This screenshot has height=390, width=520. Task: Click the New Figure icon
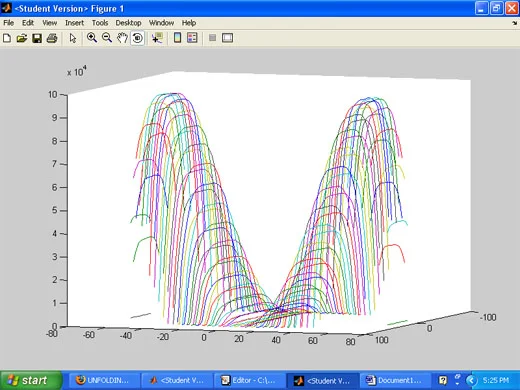click(7, 38)
